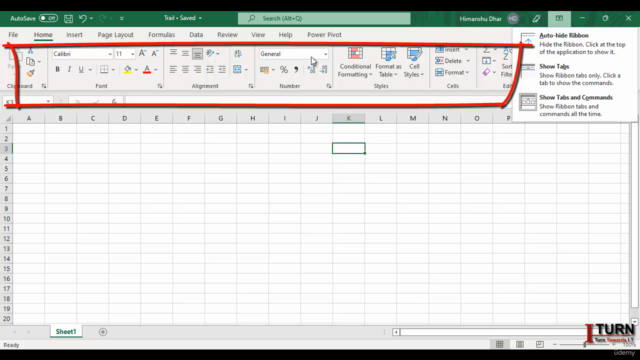Screen dimensions: 640x360
Task: Click Decrease Indent icon
Action: point(210,70)
